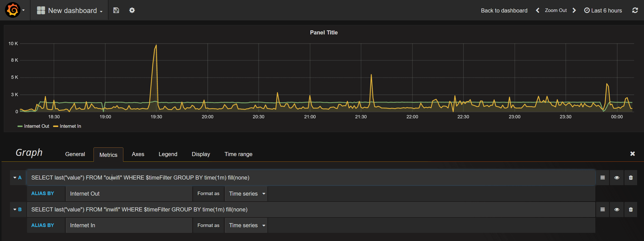This screenshot has height=241, width=644.
Task: Shift time range back with left chevron
Action: (x=537, y=10)
